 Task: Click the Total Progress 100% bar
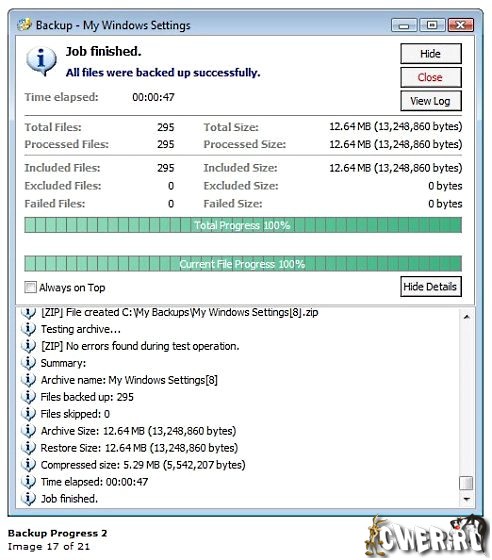[x=243, y=225]
